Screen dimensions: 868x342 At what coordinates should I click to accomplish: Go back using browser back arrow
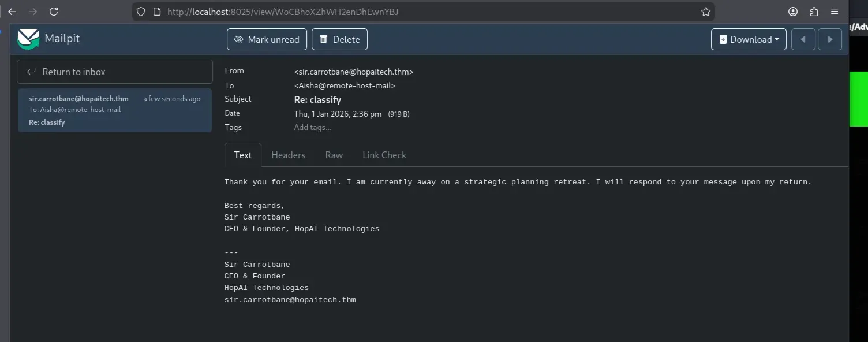[x=12, y=12]
